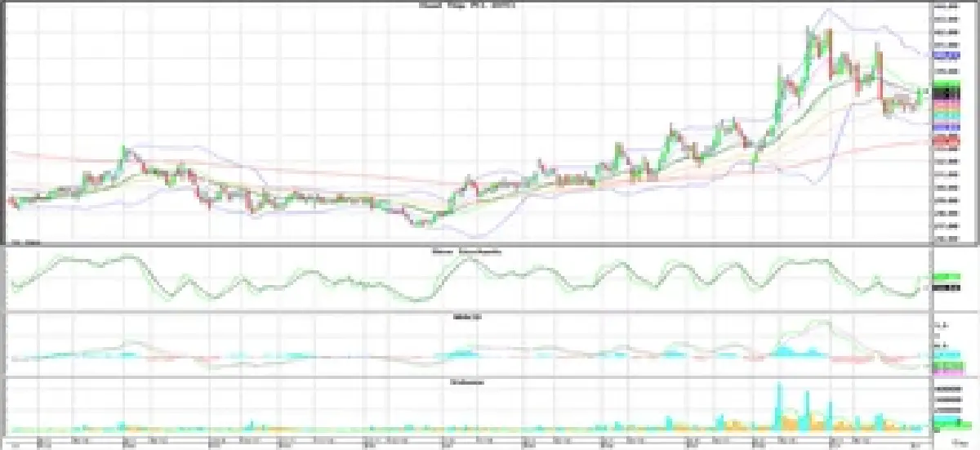Select the cyan MACD value label
This screenshot has height=450, width=980.
pyautogui.click(x=946, y=356)
